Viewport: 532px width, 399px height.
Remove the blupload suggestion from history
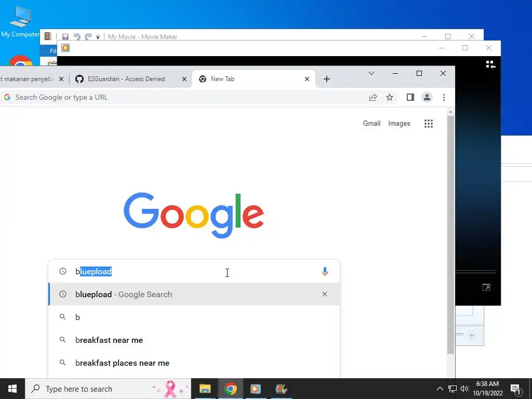325,294
